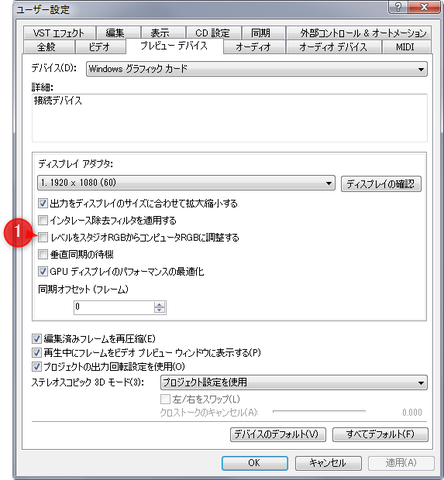The height and width of the screenshot is (480, 444).
Task: Expand the ディスプレイ アダプタ 1920 x 1080 dropdown
Action: pyautogui.click(x=186, y=183)
